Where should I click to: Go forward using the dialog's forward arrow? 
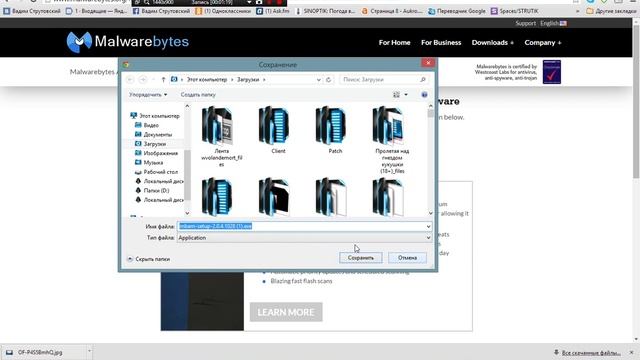click(143, 80)
